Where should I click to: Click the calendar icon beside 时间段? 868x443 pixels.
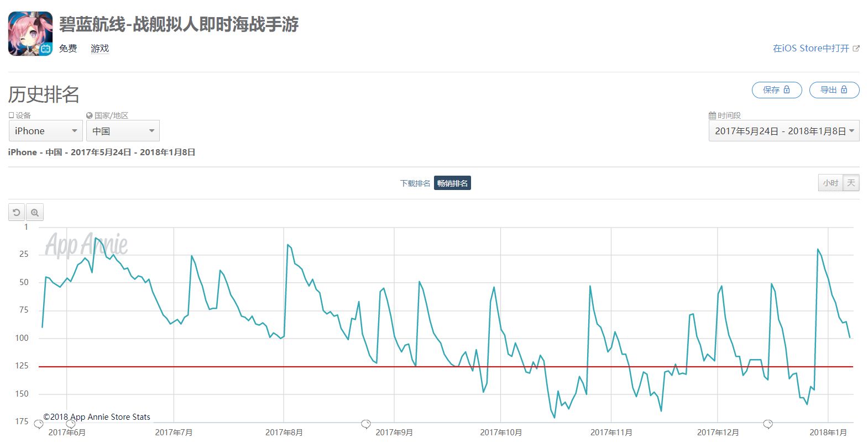(712, 115)
